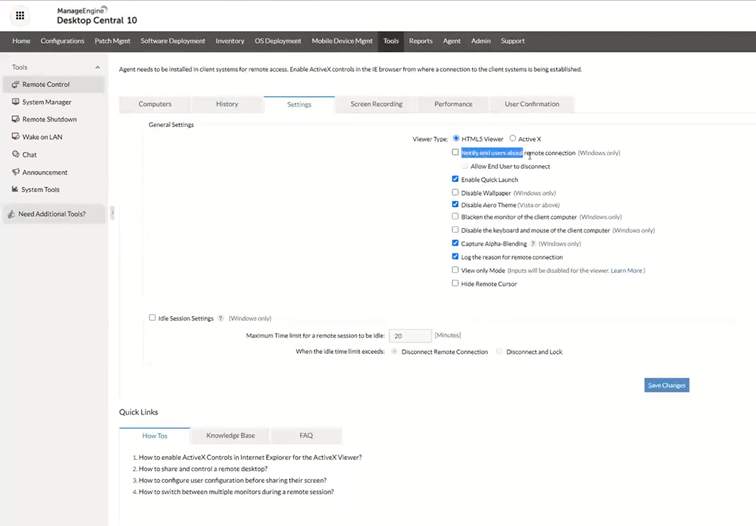Click the System Tools chart icon

15,189
